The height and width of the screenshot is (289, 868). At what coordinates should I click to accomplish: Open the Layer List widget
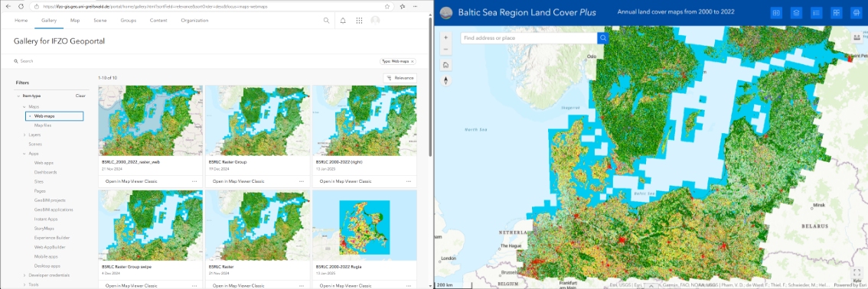click(x=796, y=13)
